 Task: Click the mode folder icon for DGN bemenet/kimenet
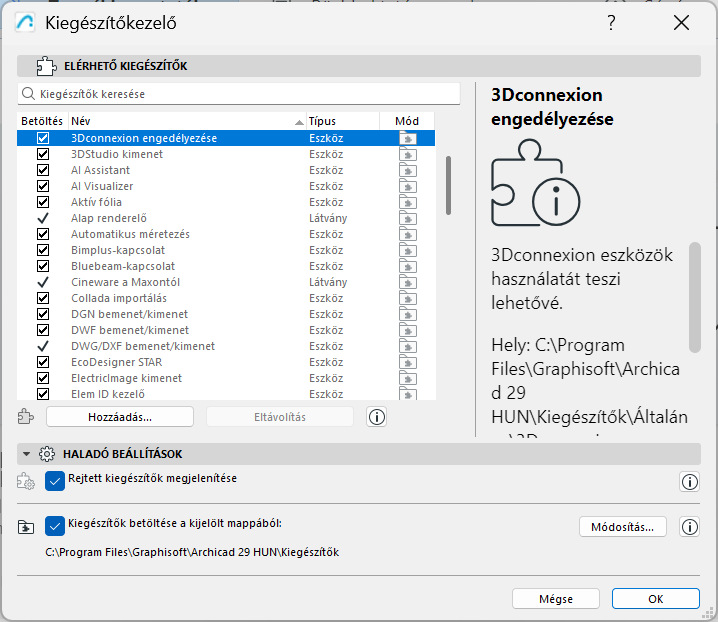tap(408, 315)
